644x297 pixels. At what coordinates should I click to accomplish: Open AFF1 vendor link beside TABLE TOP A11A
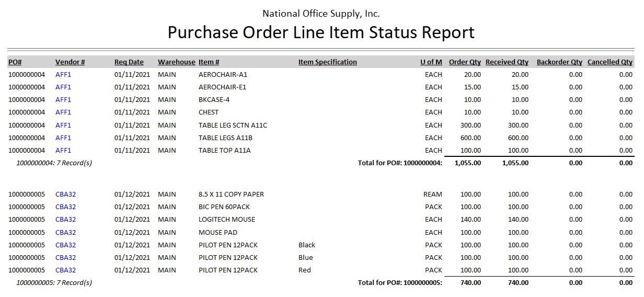[x=63, y=150]
